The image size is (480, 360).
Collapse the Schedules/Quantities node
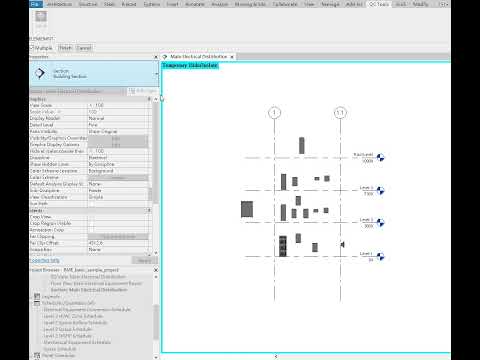point(31,303)
